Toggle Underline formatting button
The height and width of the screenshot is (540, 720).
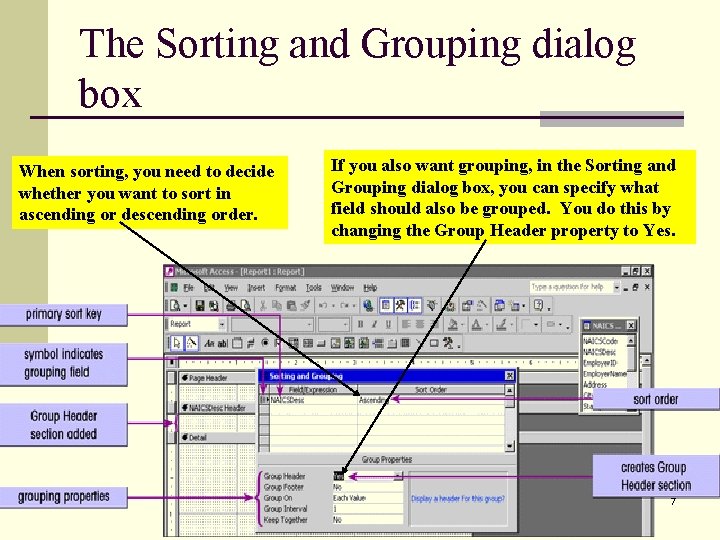coord(388,324)
